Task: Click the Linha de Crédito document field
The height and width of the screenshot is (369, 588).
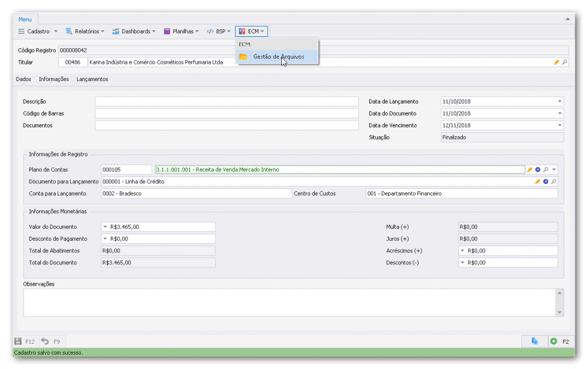Action: (317, 182)
